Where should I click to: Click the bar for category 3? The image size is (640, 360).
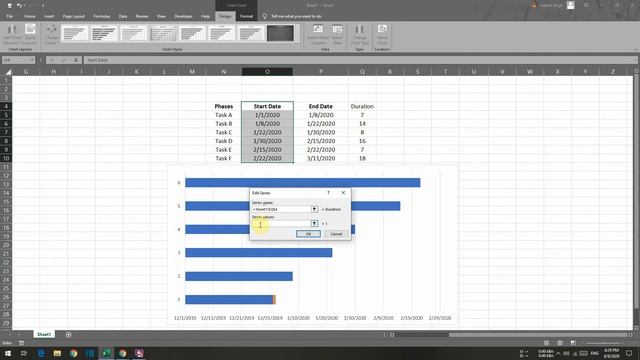(x=259, y=253)
